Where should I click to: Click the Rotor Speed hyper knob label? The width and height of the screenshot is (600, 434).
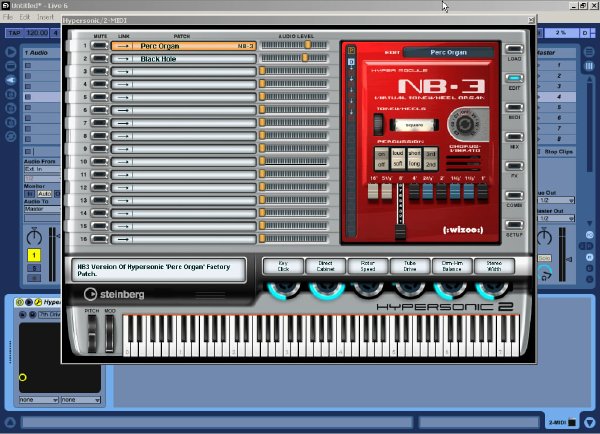tap(368, 266)
